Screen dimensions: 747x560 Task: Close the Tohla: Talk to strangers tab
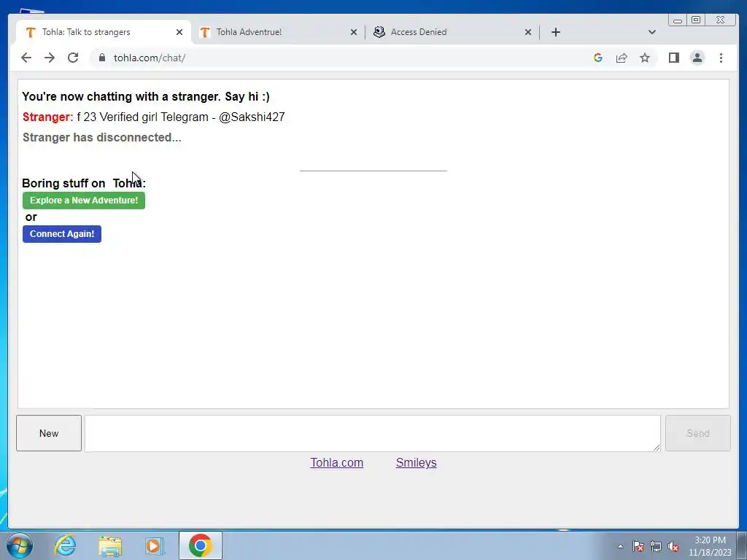[179, 32]
